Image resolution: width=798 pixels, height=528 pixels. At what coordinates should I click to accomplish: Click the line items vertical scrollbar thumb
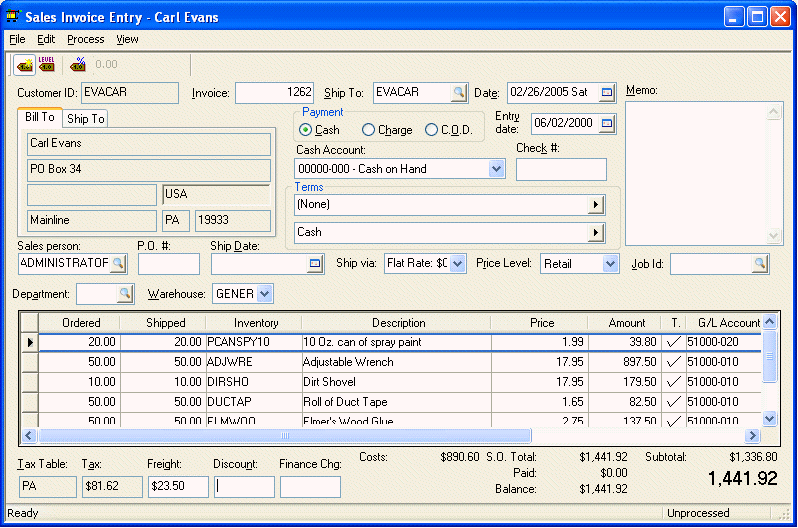770,356
